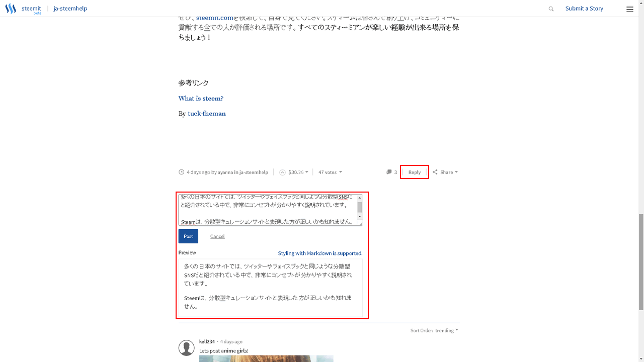Click kell234's avatar icon

pos(187,348)
